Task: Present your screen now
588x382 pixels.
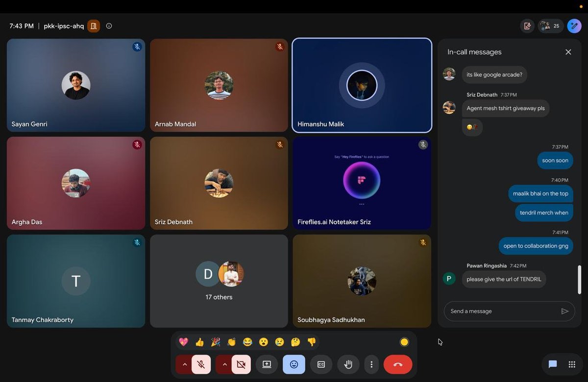Action: coord(267,364)
